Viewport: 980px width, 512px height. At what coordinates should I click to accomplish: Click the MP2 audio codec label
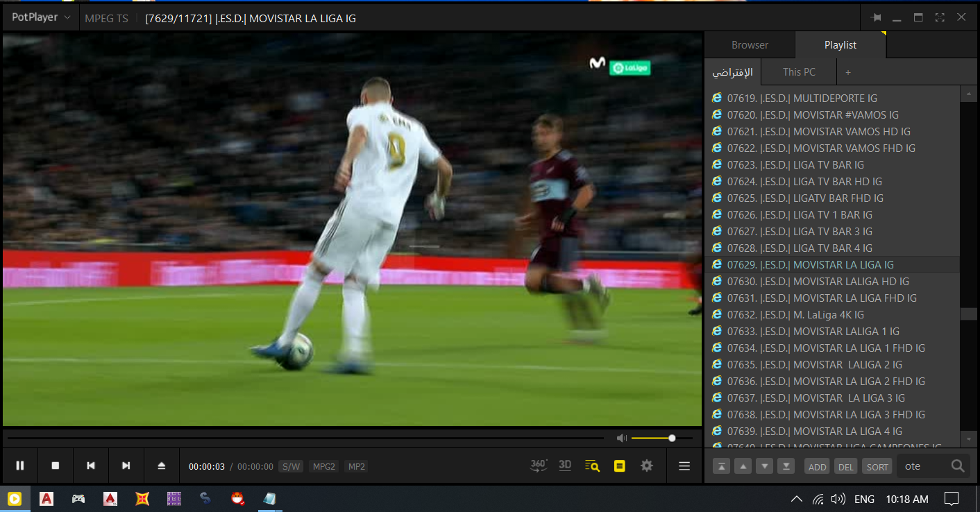(x=356, y=467)
